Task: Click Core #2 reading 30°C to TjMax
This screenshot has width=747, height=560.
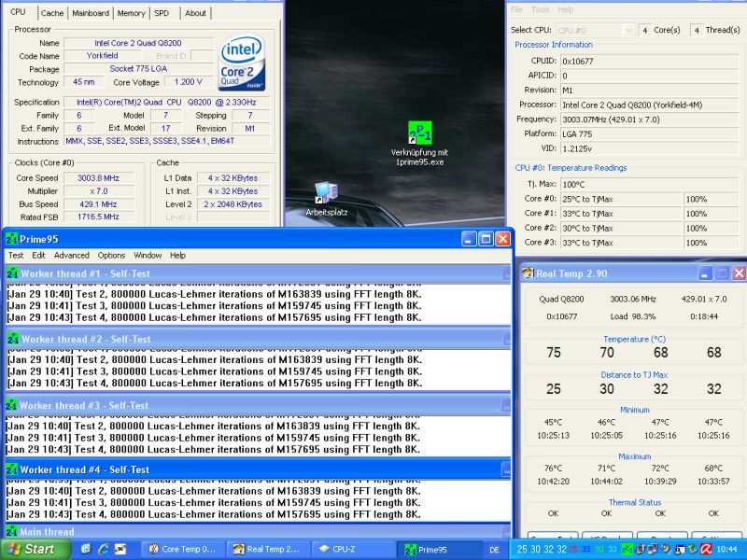Action: pos(621,228)
